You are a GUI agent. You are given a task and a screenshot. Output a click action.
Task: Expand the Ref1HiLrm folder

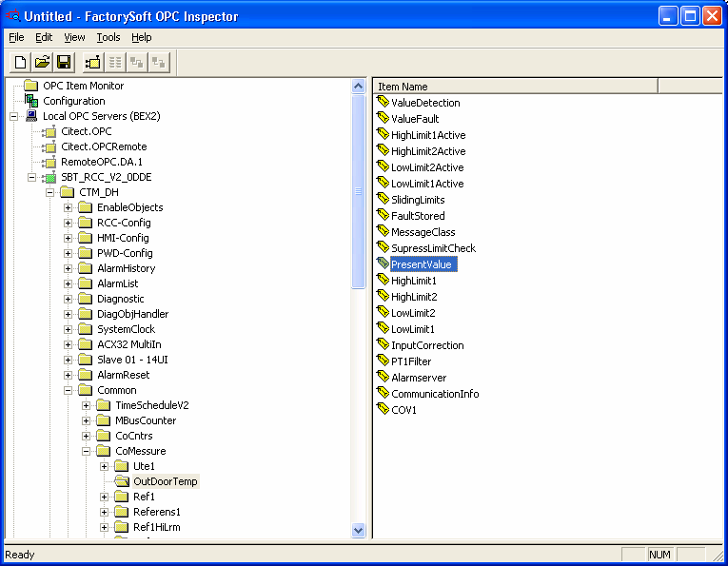coord(104,527)
